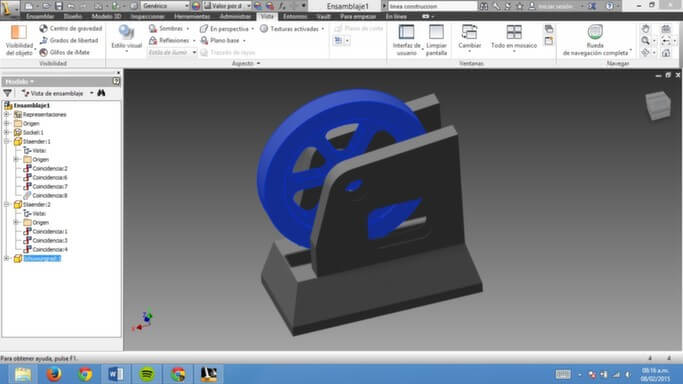Open Rueda de navegación completa
Image resolution: width=683 pixels, height=384 pixels.
(595, 33)
